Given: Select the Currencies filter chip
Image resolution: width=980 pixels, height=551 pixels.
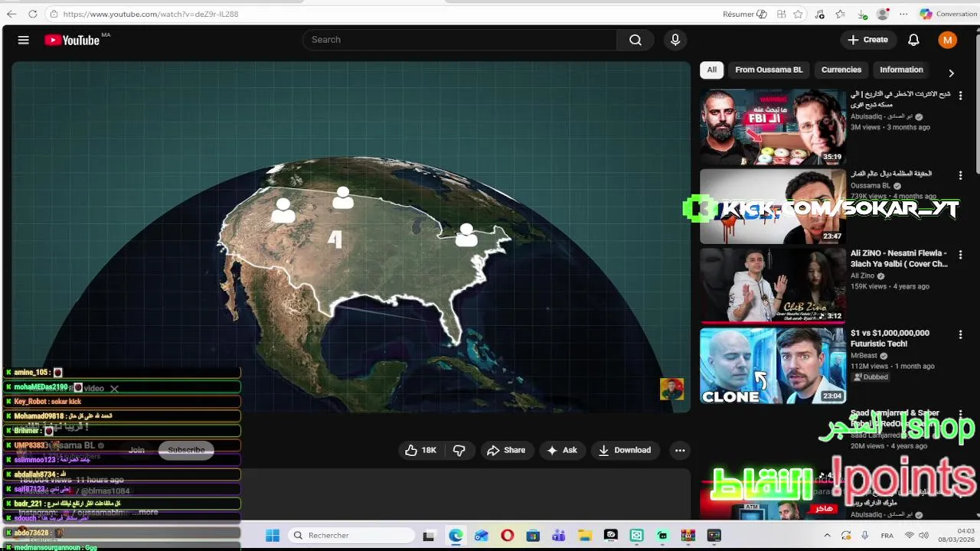Looking at the screenshot, I should click(841, 70).
